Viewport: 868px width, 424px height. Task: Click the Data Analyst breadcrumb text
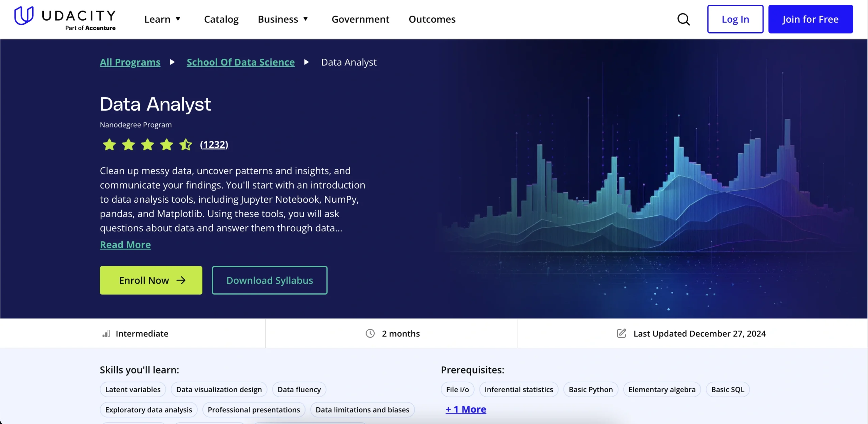(x=349, y=62)
